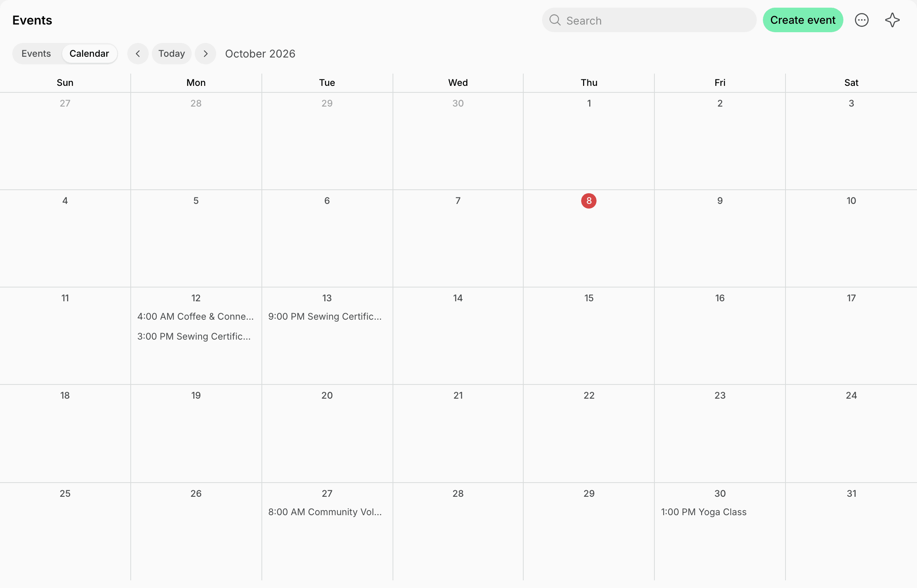Open 9:00 PM Sewing Certification event on 13th

(325, 317)
